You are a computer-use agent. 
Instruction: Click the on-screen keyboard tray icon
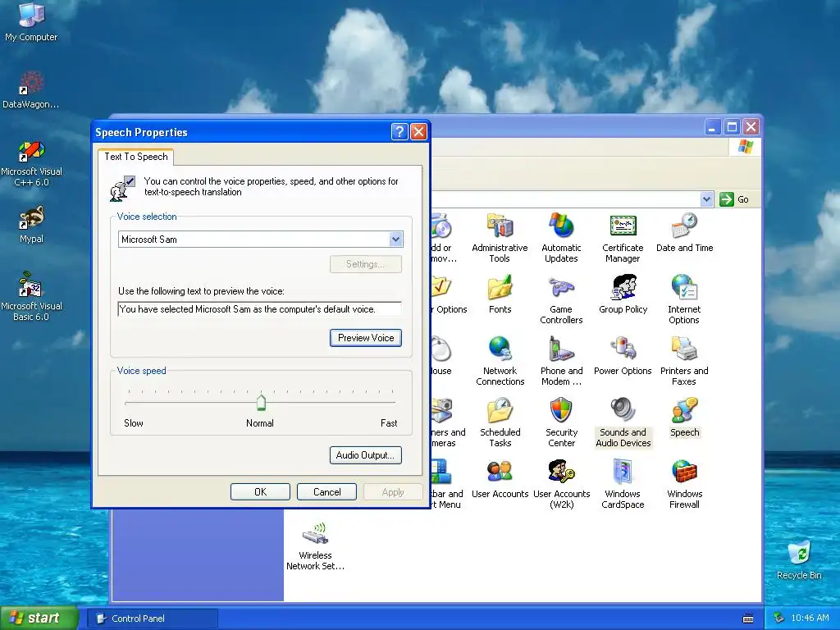point(748,619)
